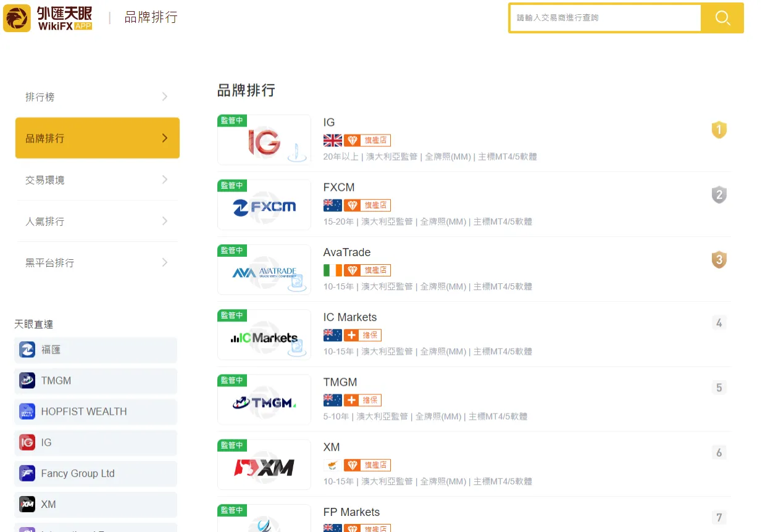Open the IG broker logo thumbnail
This screenshot has height=532, width=773.
tap(264, 139)
